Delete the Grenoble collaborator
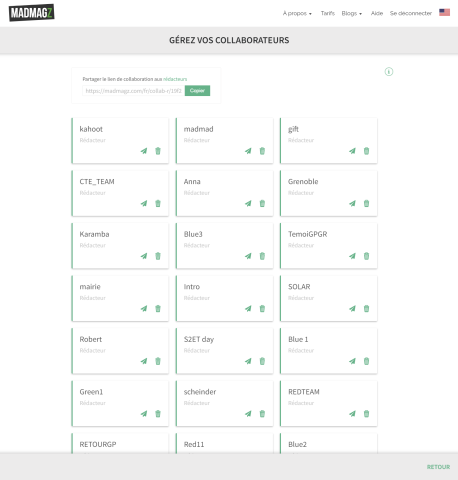Image resolution: width=458 pixels, height=480 pixels. [366, 203]
